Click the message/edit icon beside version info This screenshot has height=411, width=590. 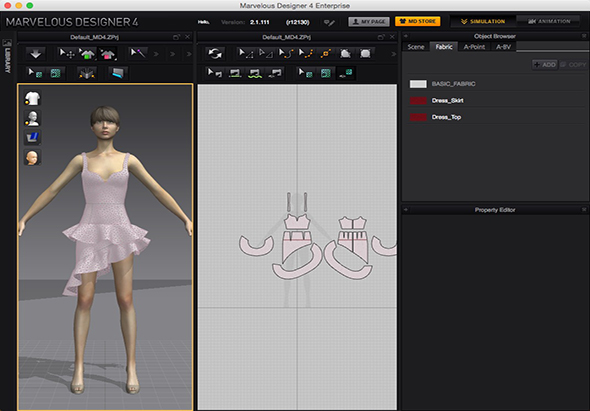[329, 23]
